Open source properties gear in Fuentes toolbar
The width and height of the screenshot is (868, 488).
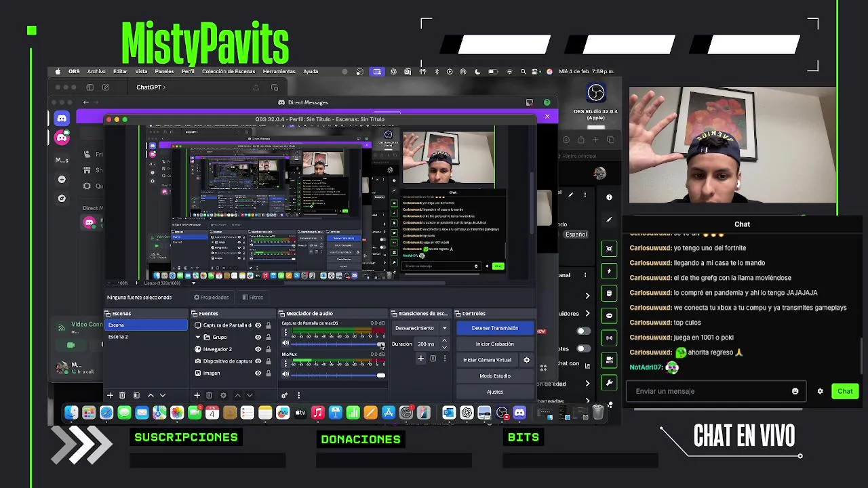point(223,395)
